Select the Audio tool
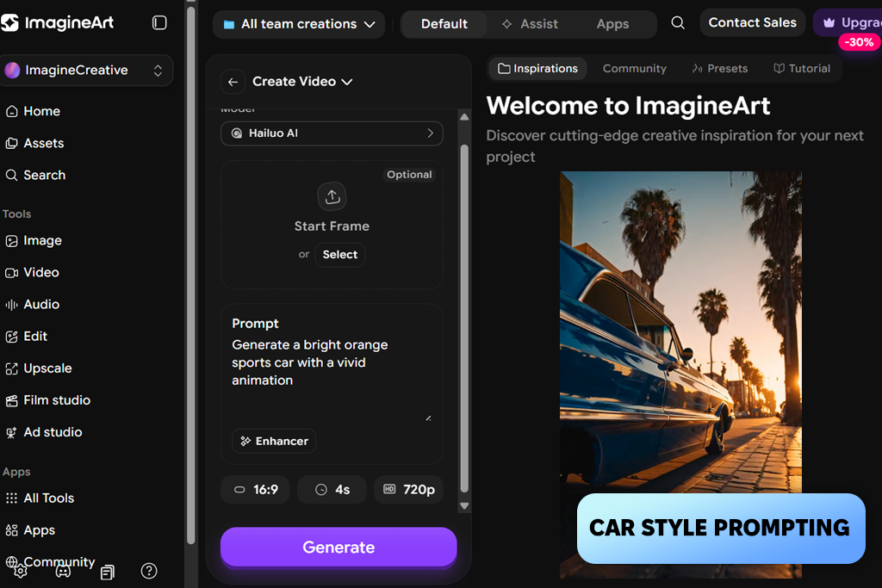The image size is (882, 588). (x=32, y=305)
